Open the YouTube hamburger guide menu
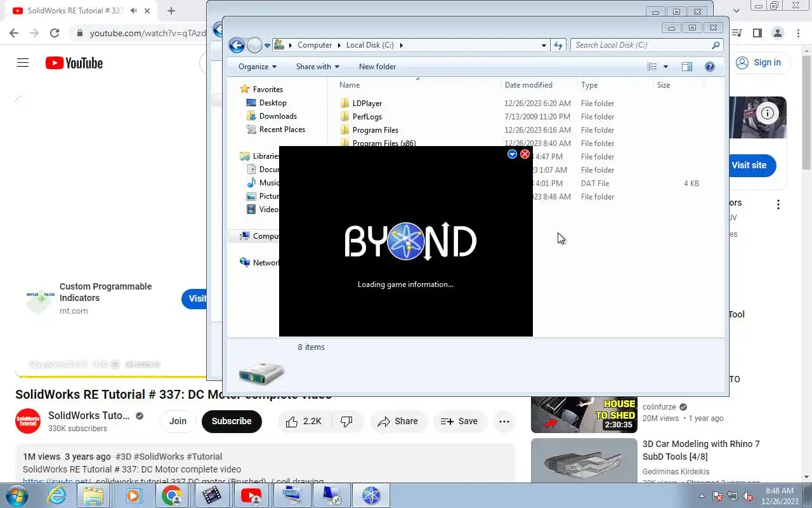Image resolution: width=812 pixels, height=508 pixels. [x=23, y=63]
